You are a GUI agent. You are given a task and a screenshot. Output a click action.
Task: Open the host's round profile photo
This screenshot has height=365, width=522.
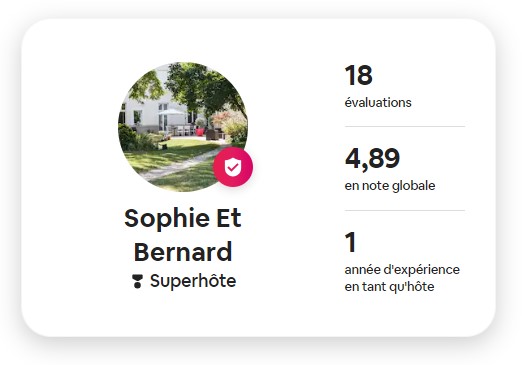pyautogui.click(x=183, y=127)
